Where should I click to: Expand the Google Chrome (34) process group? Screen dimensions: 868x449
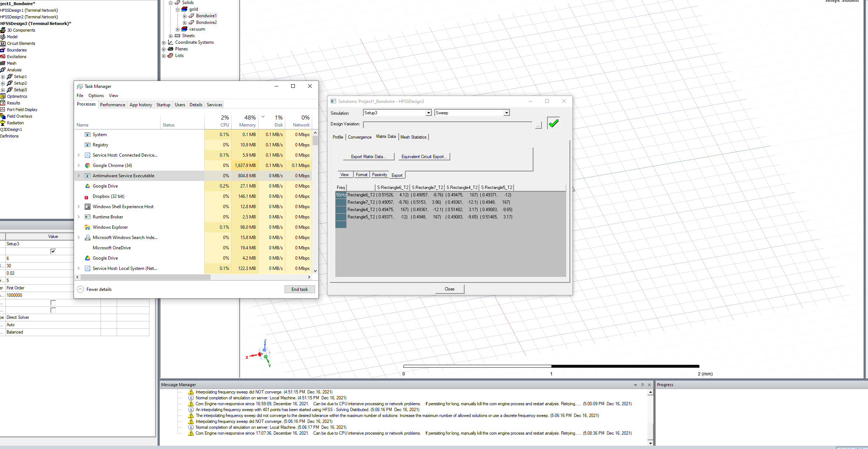79,165
